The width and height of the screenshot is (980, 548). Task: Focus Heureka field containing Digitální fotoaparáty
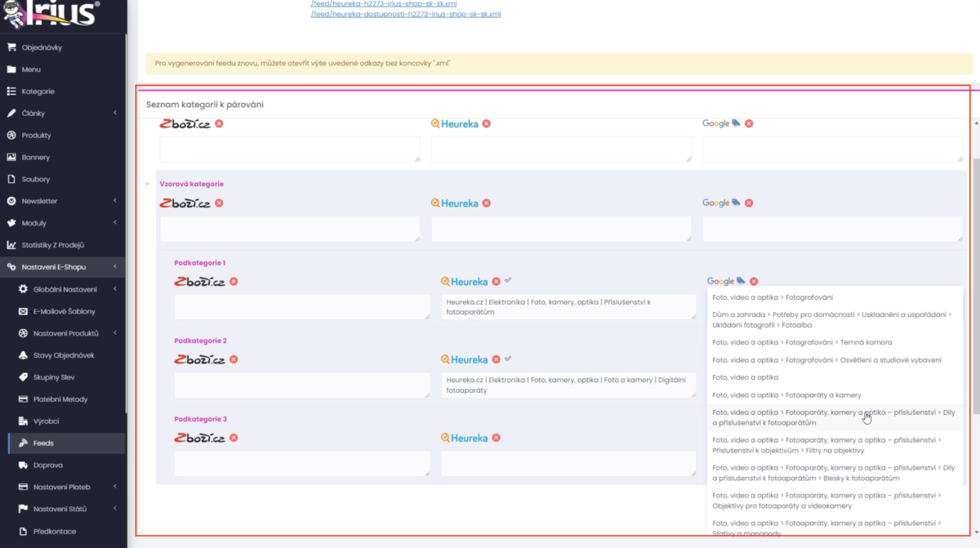coord(568,385)
